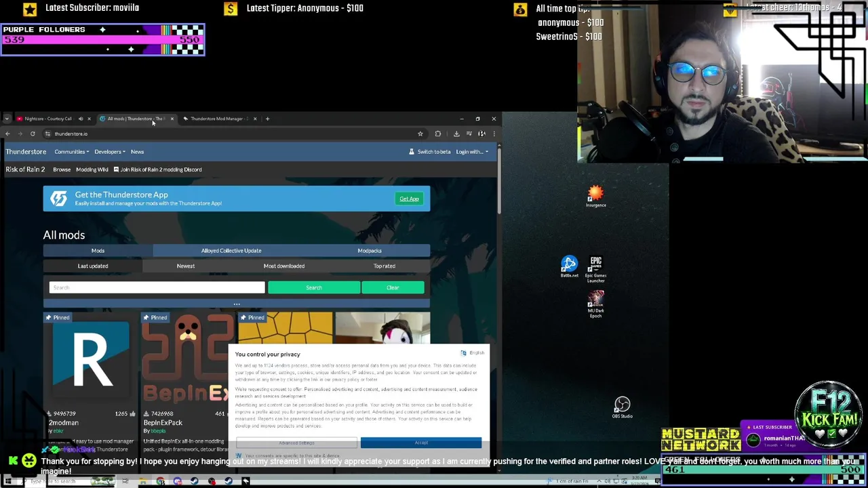The height and width of the screenshot is (488, 868).
Task: Expand the filter ellipsis below search
Action: (237, 304)
